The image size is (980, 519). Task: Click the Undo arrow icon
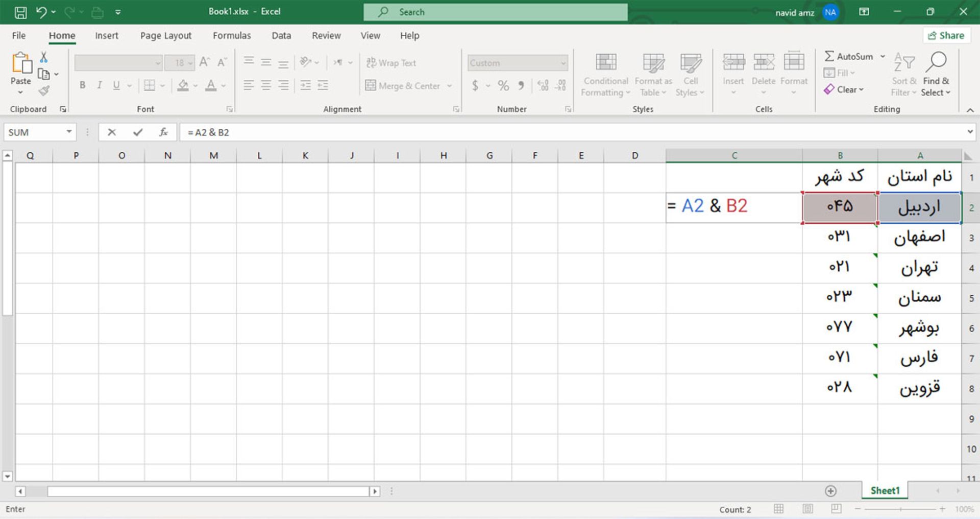[x=41, y=12]
